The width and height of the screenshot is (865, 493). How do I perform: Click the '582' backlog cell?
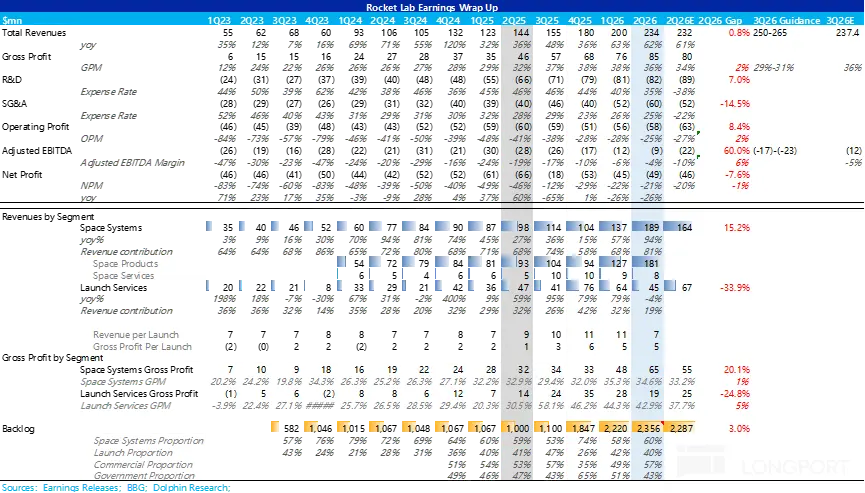(291, 428)
